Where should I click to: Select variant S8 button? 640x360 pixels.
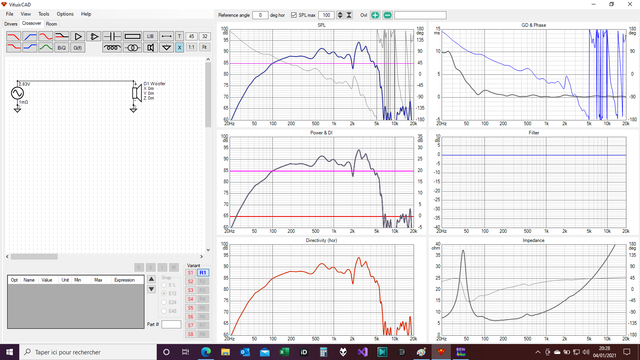point(190,334)
